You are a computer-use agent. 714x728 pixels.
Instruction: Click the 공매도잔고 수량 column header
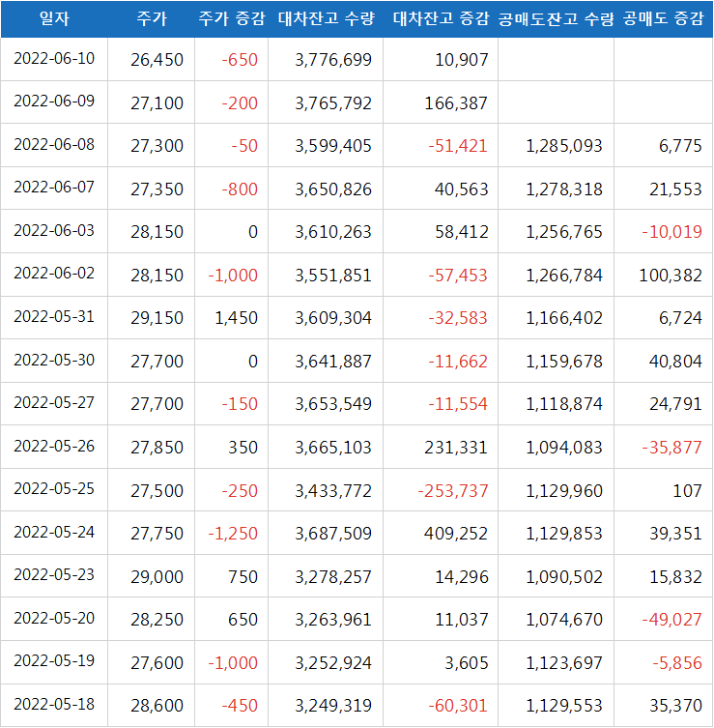coord(556,18)
